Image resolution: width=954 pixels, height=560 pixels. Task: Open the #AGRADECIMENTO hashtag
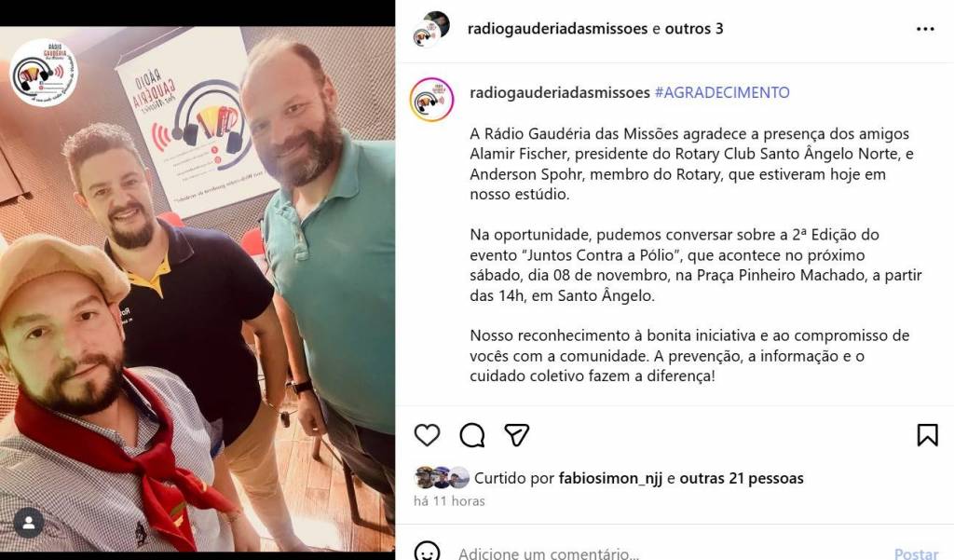(x=722, y=92)
